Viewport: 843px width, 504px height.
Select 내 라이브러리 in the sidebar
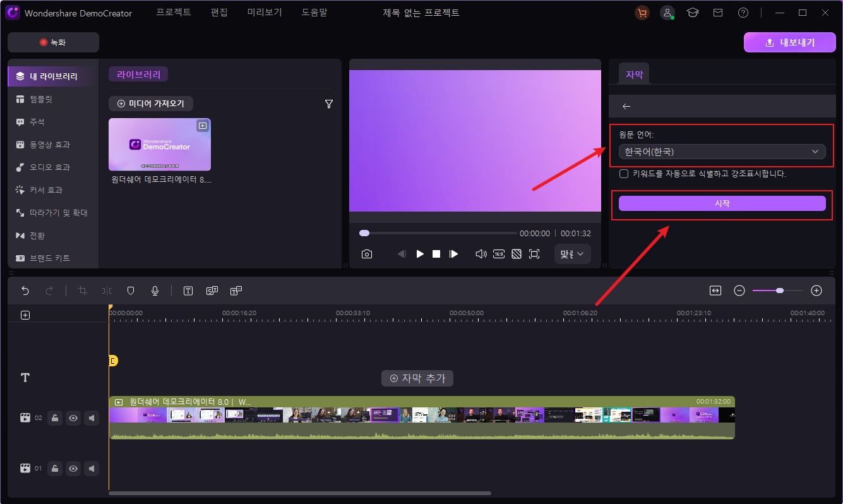click(x=53, y=76)
